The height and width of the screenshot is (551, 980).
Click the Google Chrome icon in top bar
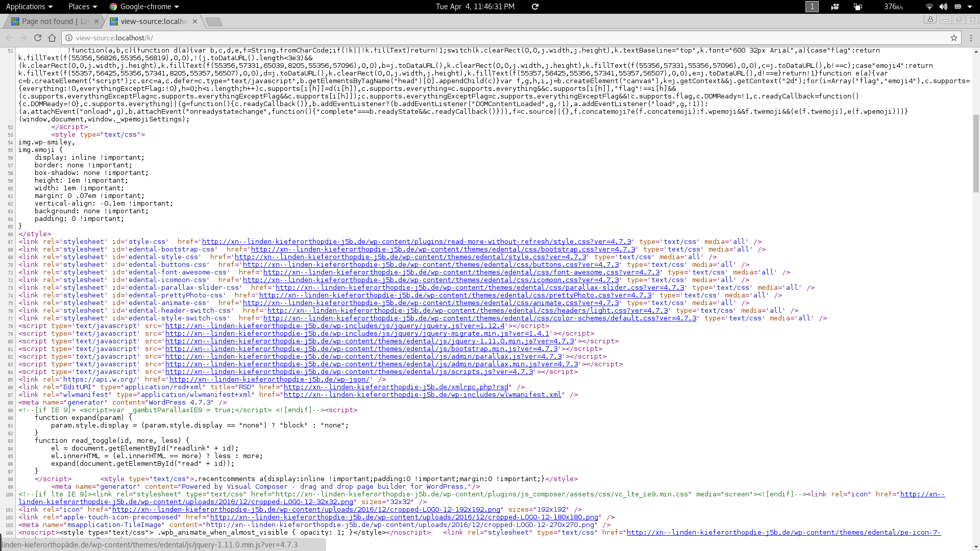(x=113, y=7)
